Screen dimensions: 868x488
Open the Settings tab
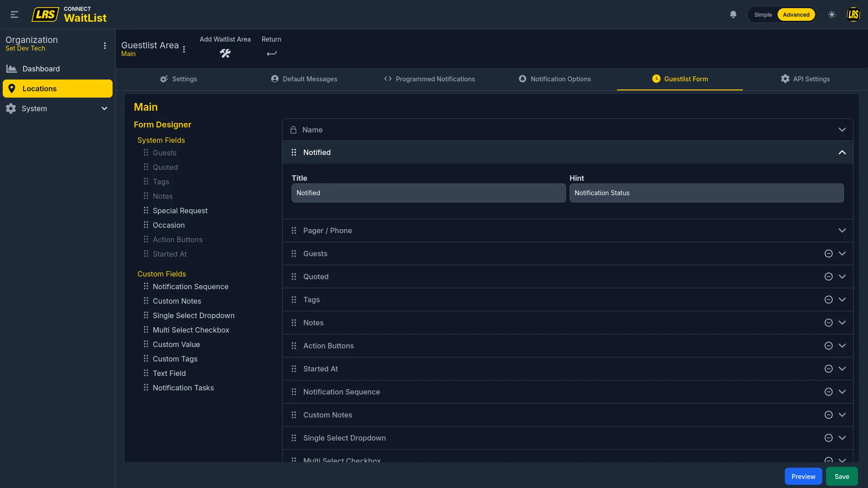(179, 79)
